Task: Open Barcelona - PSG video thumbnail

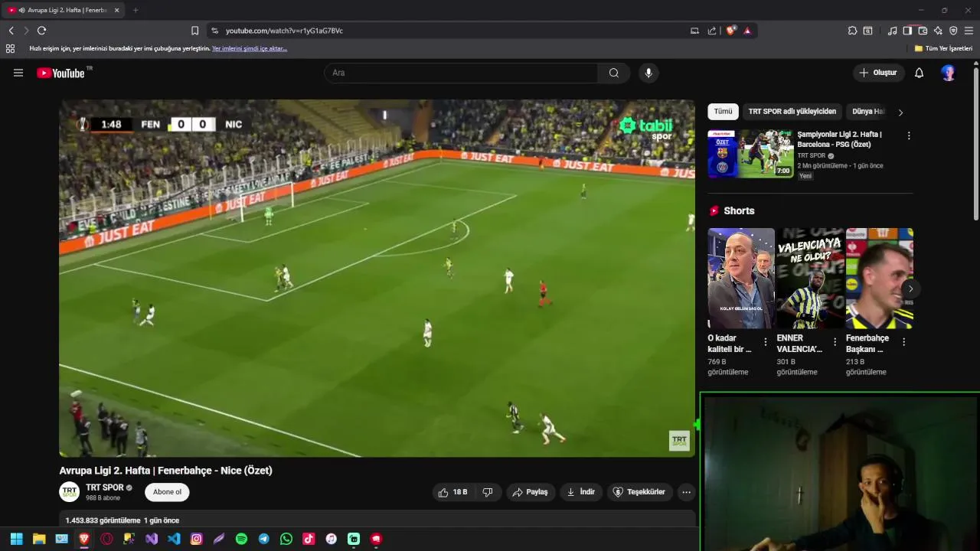Action: click(750, 154)
